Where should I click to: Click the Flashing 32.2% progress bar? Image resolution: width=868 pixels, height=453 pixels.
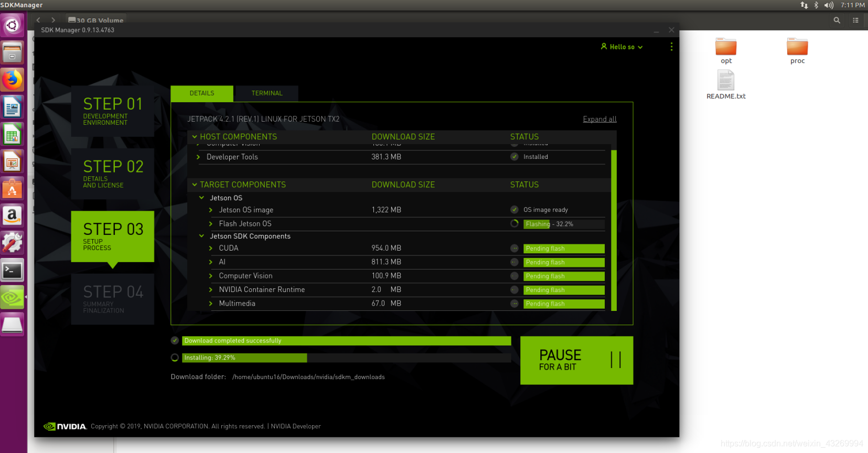coord(564,224)
